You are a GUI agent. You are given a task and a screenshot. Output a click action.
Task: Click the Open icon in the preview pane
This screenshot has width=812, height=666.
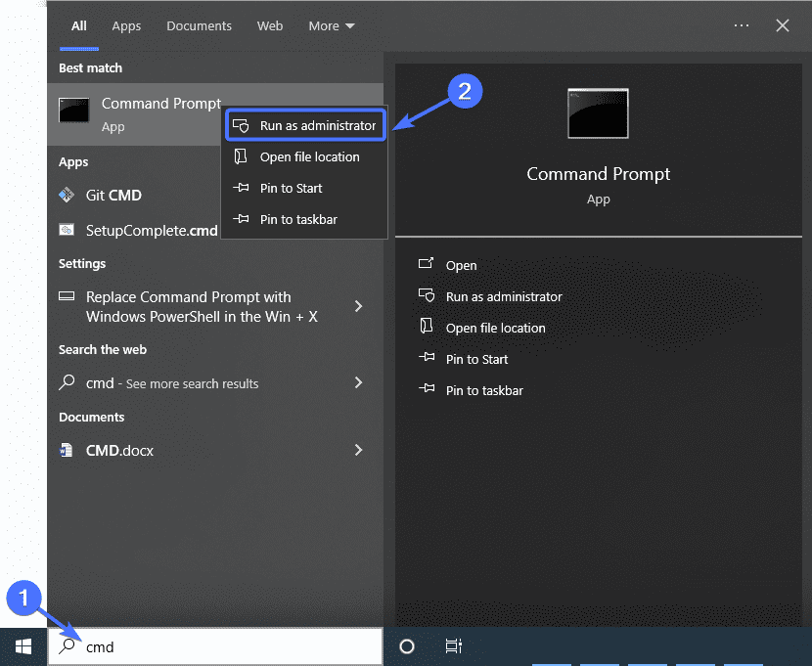tap(426, 263)
